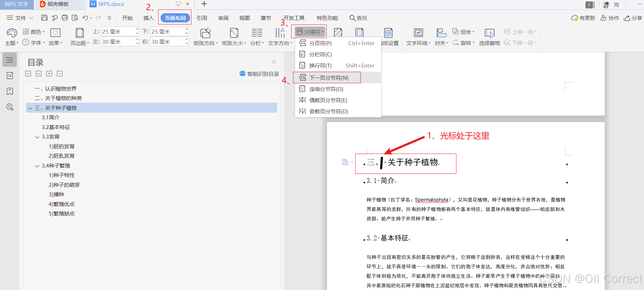Click expand-all icon under 目录 heading
The width and height of the screenshot is (644, 290).
click(28, 73)
